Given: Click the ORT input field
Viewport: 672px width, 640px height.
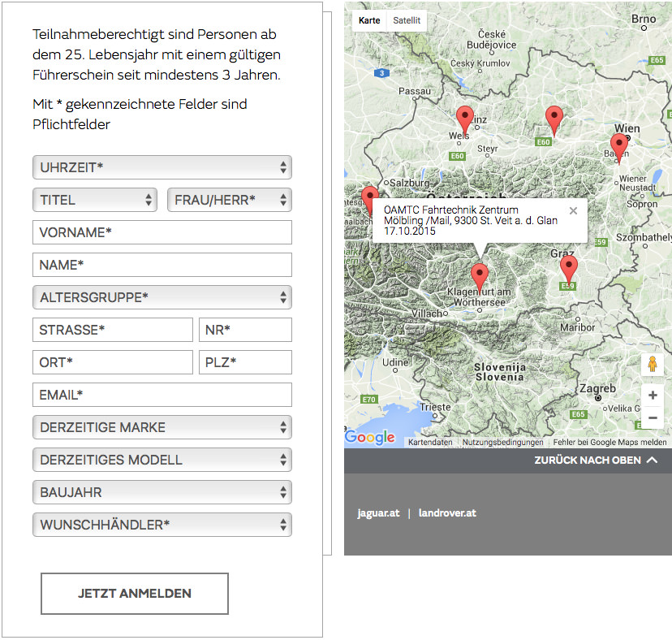Looking at the screenshot, I should (x=113, y=362).
